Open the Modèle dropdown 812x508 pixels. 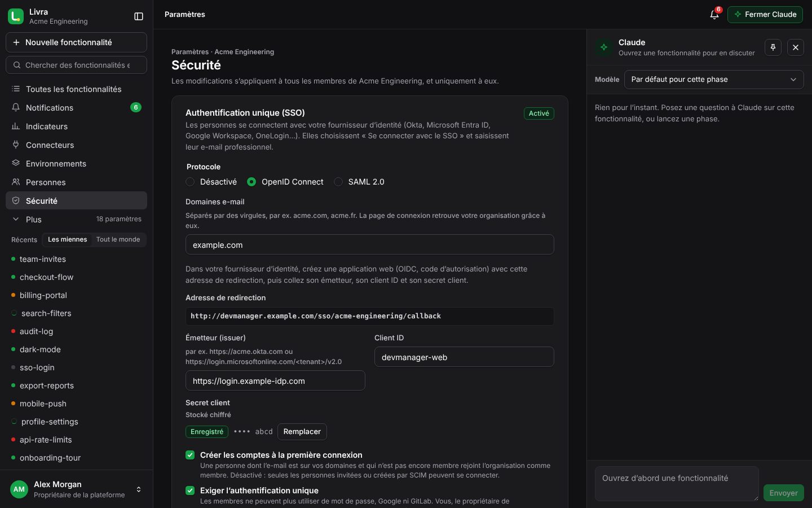pyautogui.click(x=714, y=80)
